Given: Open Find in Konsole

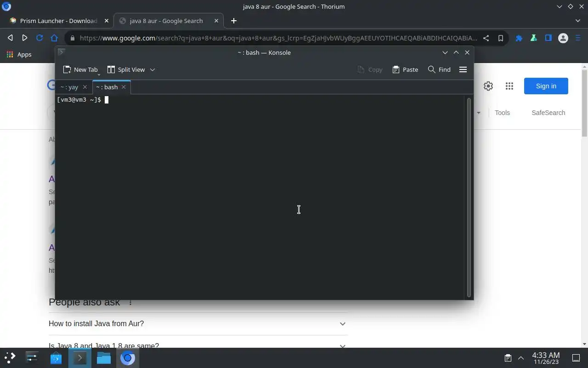Looking at the screenshot, I should pyautogui.click(x=439, y=69).
